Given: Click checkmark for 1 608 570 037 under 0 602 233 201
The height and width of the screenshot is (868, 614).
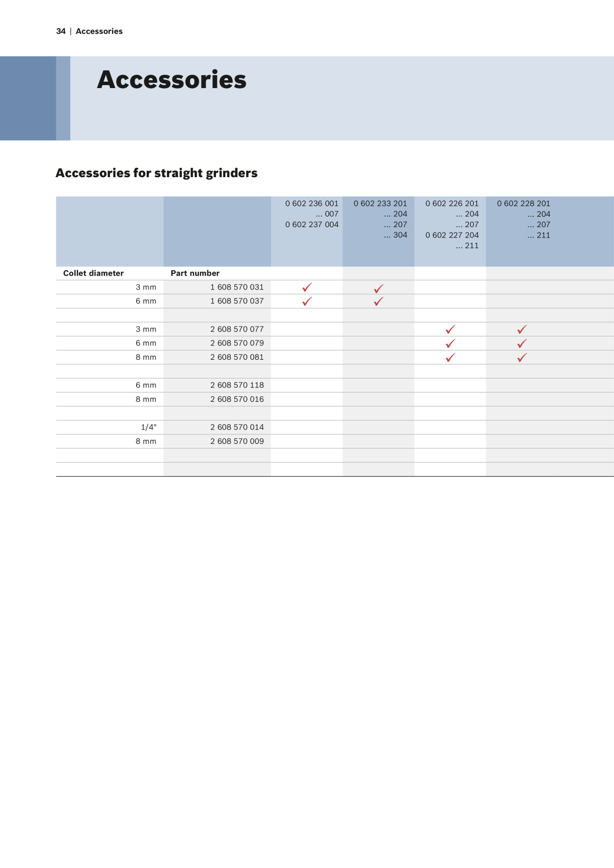Looking at the screenshot, I should coord(379,301).
